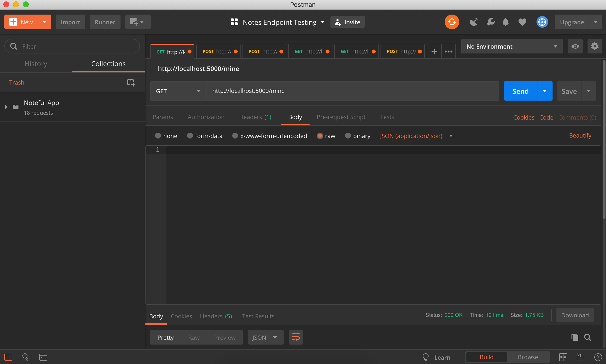
Task: Click Invite team members button
Action: 347,22
